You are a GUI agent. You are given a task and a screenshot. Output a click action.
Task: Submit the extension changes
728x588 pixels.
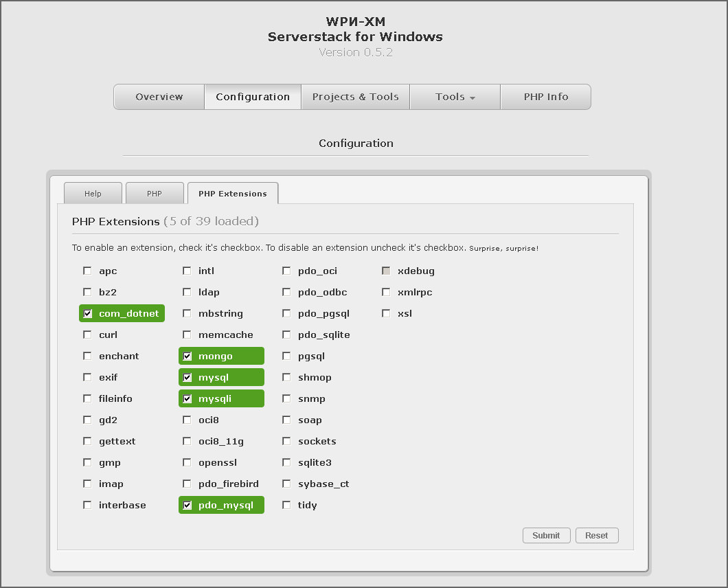[546, 536]
